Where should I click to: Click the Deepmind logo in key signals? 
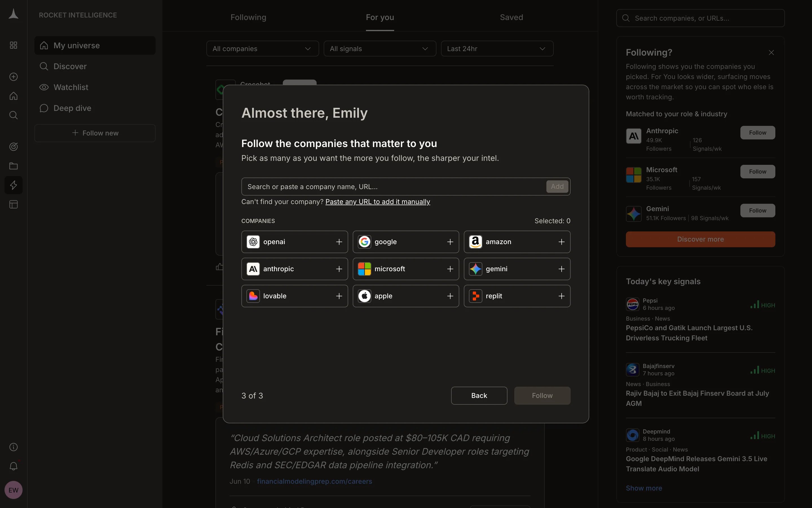(632, 435)
